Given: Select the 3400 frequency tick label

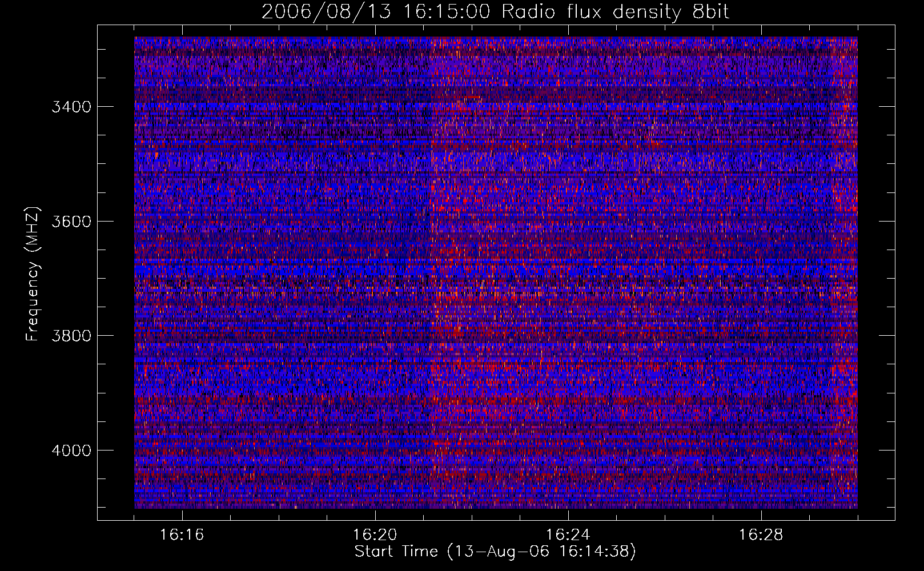Looking at the screenshot, I should (71, 107).
